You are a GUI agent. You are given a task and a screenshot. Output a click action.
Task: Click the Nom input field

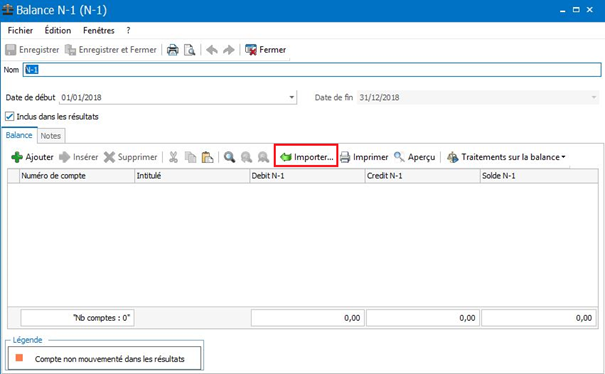[312, 70]
